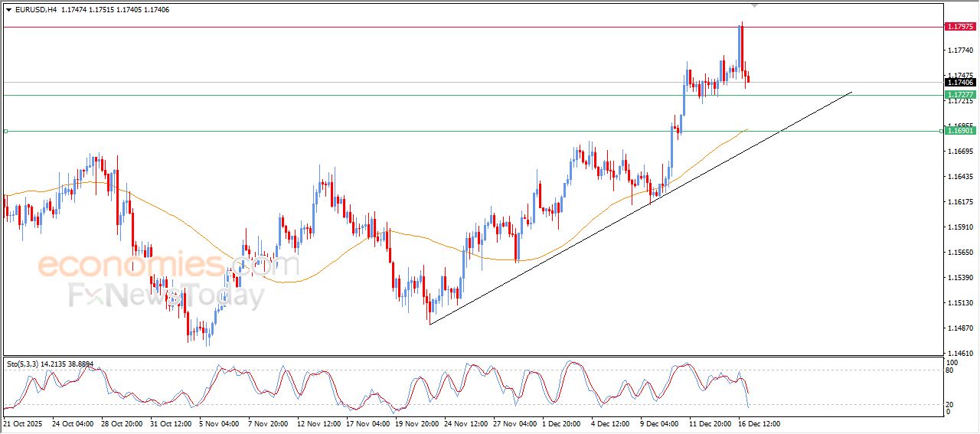The width and height of the screenshot is (980, 434).
Task: Click the green 1.16901 price label
Action: click(x=959, y=131)
